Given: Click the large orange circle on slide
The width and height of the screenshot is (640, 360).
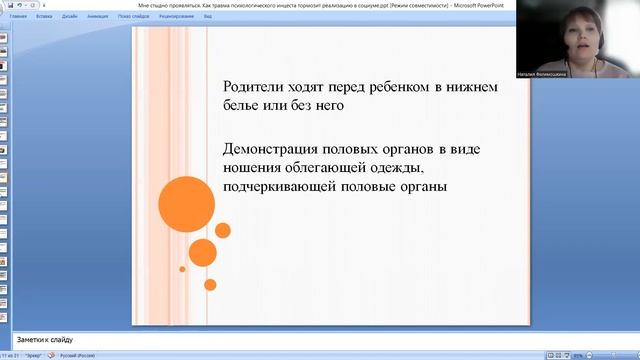Looking at the screenshot, I should coord(187,204).
